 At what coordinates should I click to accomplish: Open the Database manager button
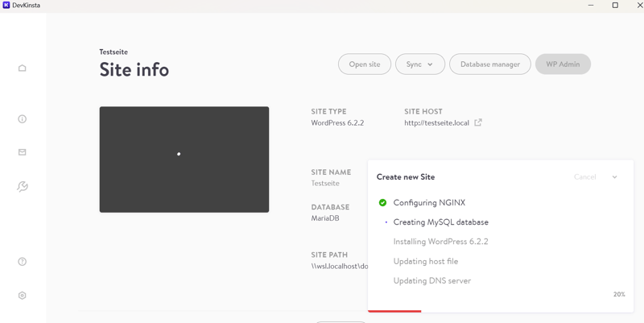(489, 64)
